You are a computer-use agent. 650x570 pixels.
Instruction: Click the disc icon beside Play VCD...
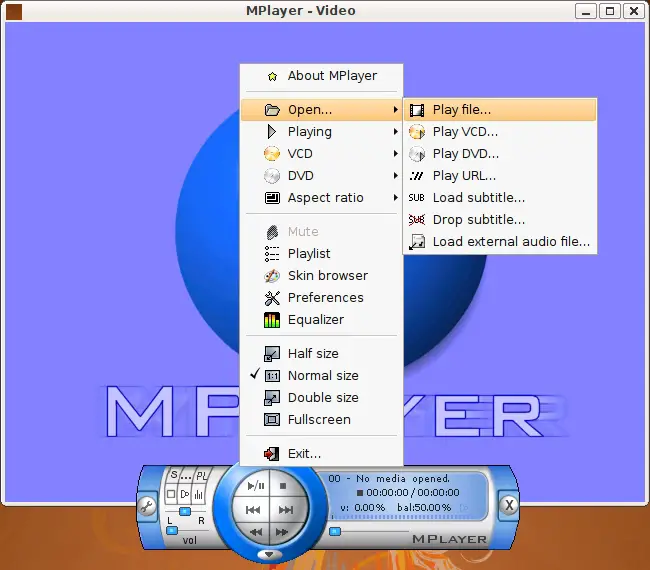coord(417,132)
